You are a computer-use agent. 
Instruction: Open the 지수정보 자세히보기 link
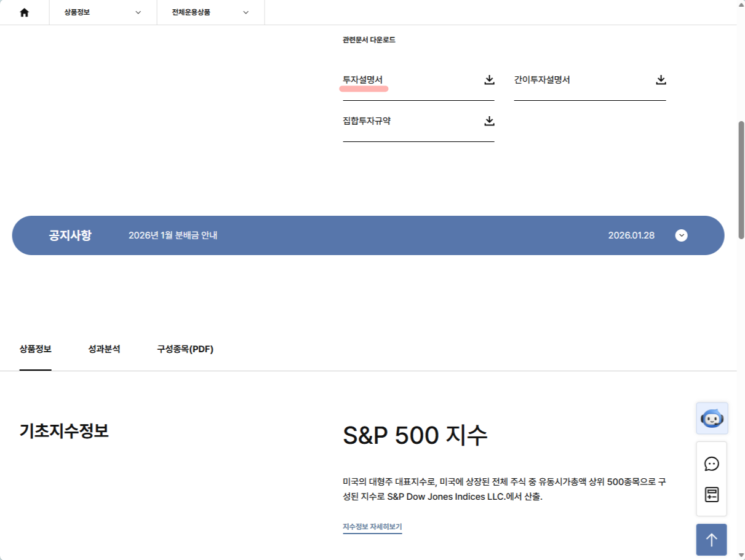pyautogui.click(x=372, y=527)
